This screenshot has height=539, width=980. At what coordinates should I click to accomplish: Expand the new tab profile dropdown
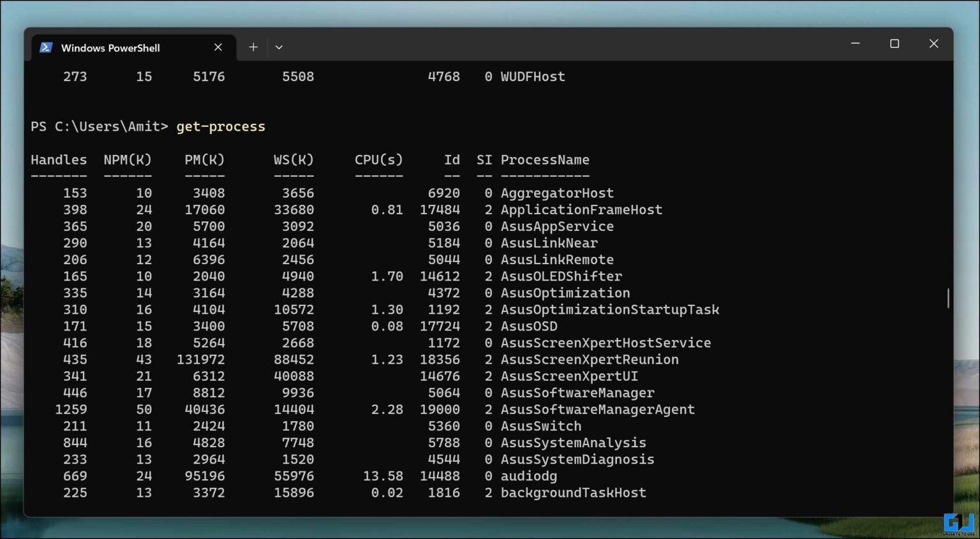coord(279,47)
